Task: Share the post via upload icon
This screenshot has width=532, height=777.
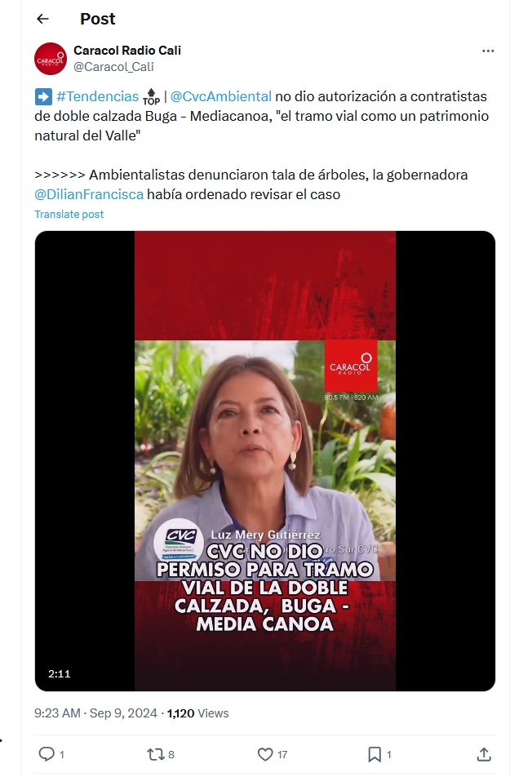Action: pos(484,754)
